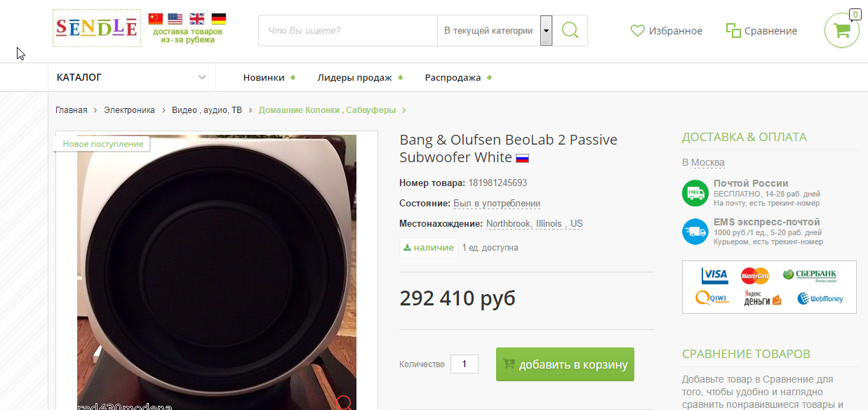Click the Сравнение compare icon
The image size is (868, 410).
pos(733,30)
